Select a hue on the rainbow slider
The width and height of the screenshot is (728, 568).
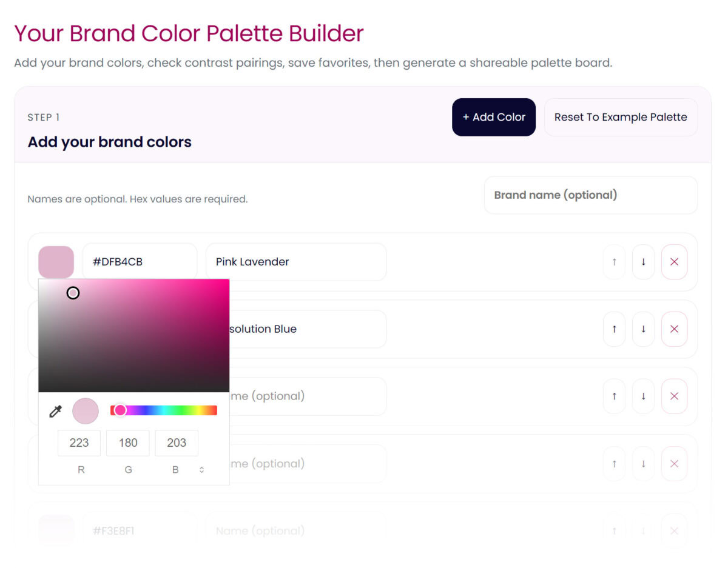(x=164, y=410)
